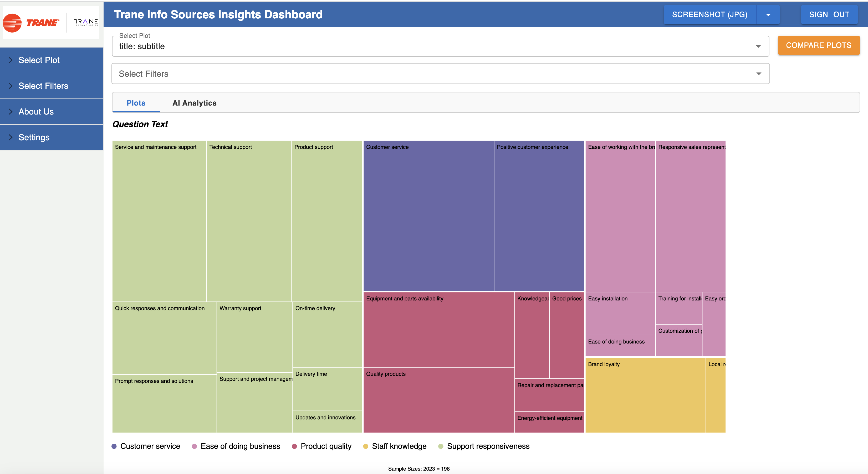Click the Ease of doing business color swatch

point(195,446)
